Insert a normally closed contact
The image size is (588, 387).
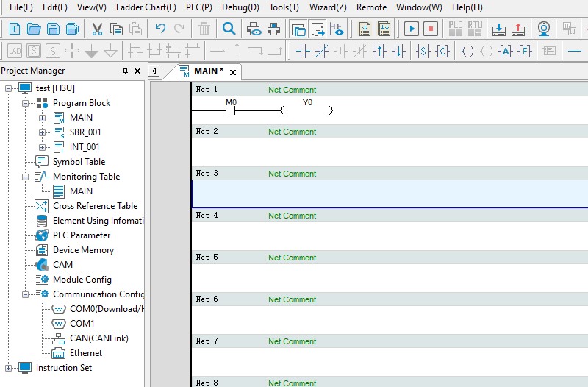click(322, 51)
